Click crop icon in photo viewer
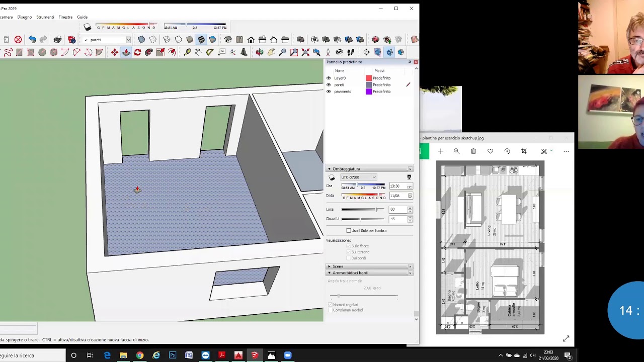Screen dimensions: 644x362 coord(524,151)
